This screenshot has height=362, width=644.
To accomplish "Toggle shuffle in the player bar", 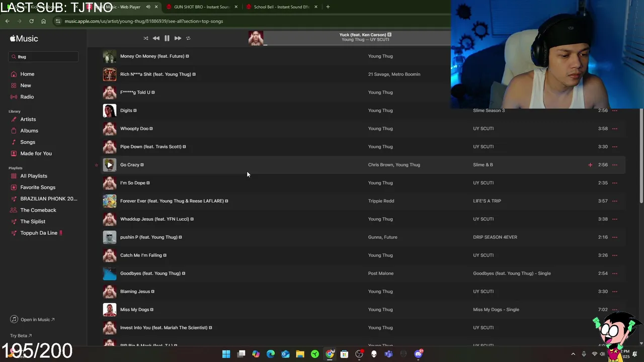I will tap(146, 38).
